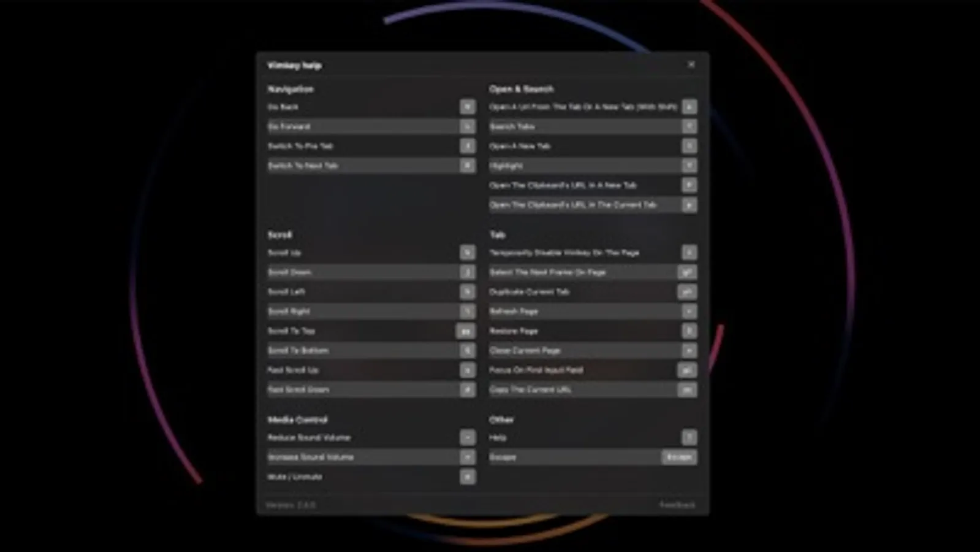Click the key badge for Scroll Down

point(468,272)
